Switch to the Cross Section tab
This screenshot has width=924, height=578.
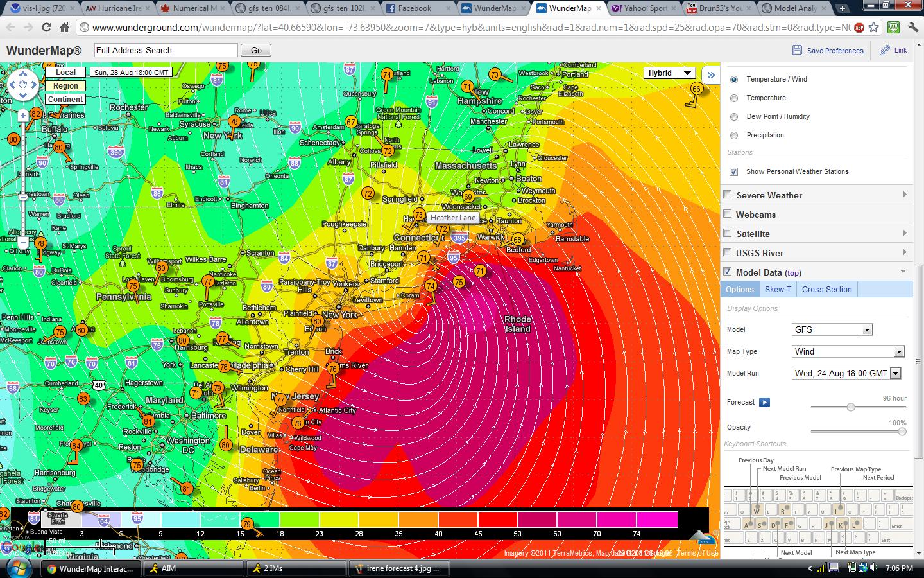click(826, 289)
